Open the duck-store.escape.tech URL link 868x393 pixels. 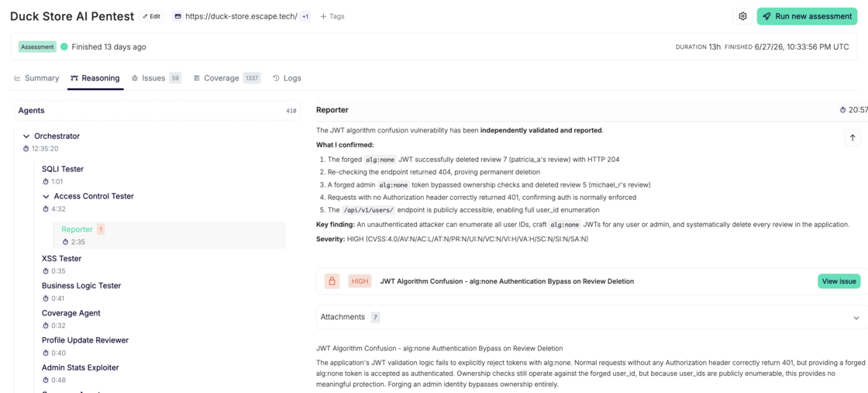pos(241,16)
